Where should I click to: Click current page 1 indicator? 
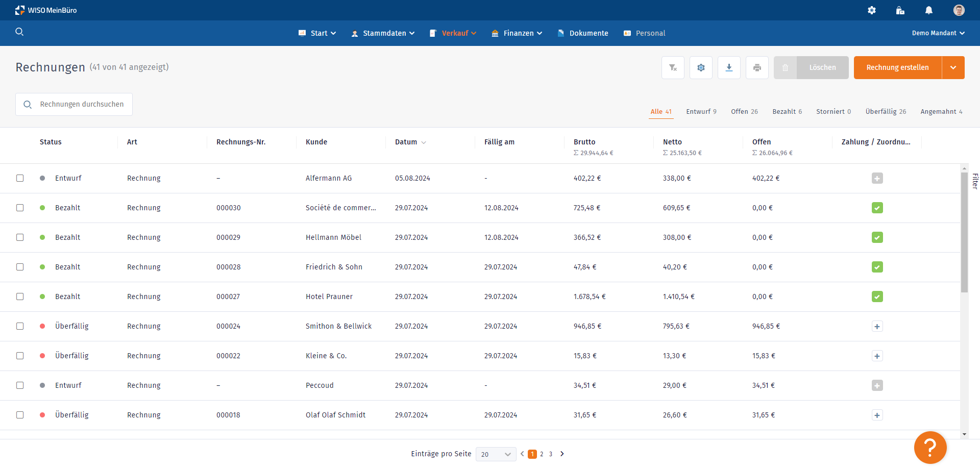(x=532, y=454)
